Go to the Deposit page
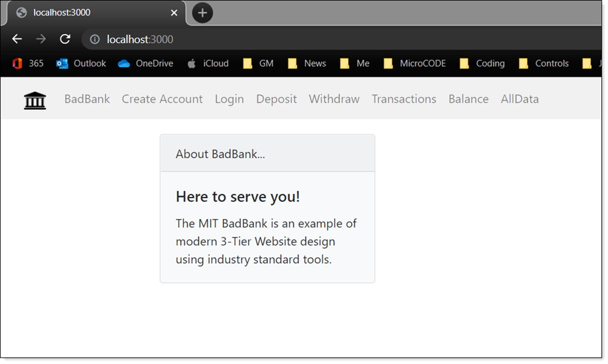 tap(276, 99)
